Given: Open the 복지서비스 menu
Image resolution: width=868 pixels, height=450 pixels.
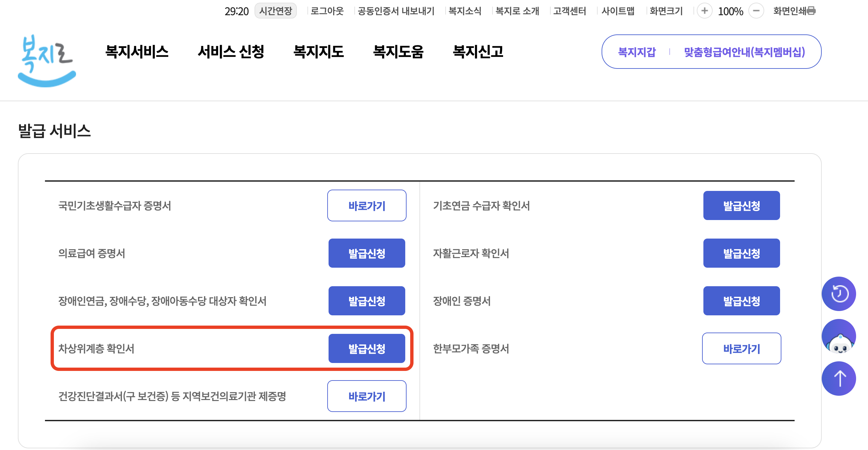Looking at the screenshot, I should 137,52.
